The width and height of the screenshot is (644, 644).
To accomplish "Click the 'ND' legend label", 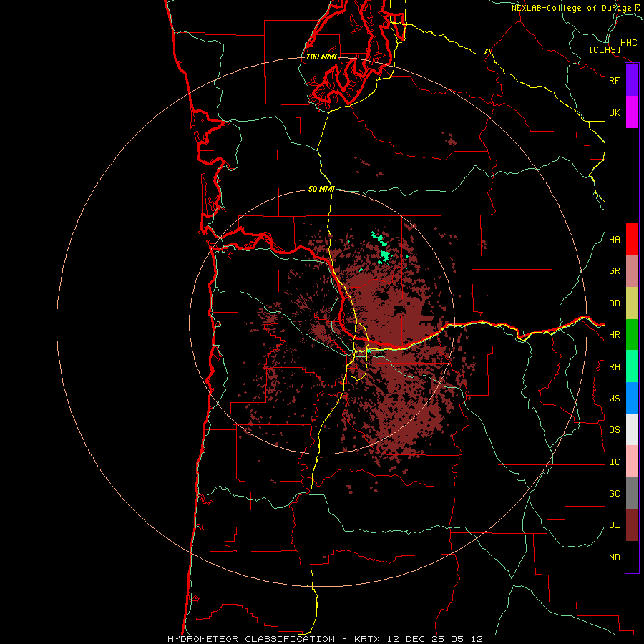I will pos(614,557).
